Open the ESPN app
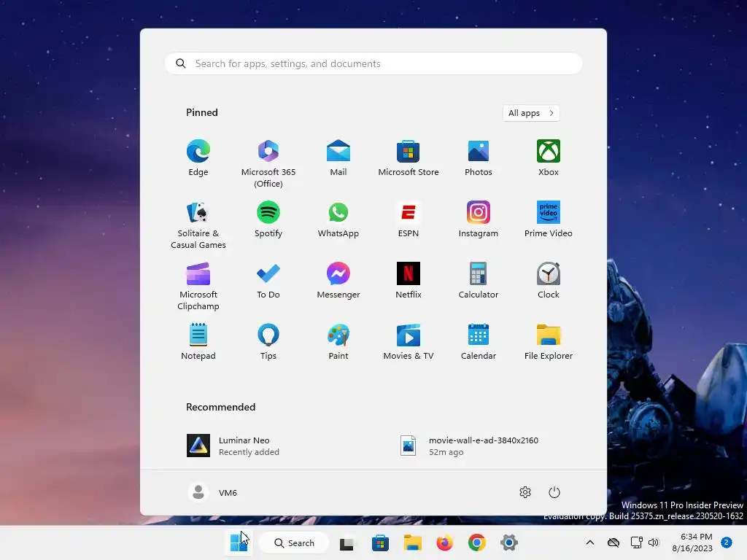Screen dimensions: 747x560 pos(409,220)
